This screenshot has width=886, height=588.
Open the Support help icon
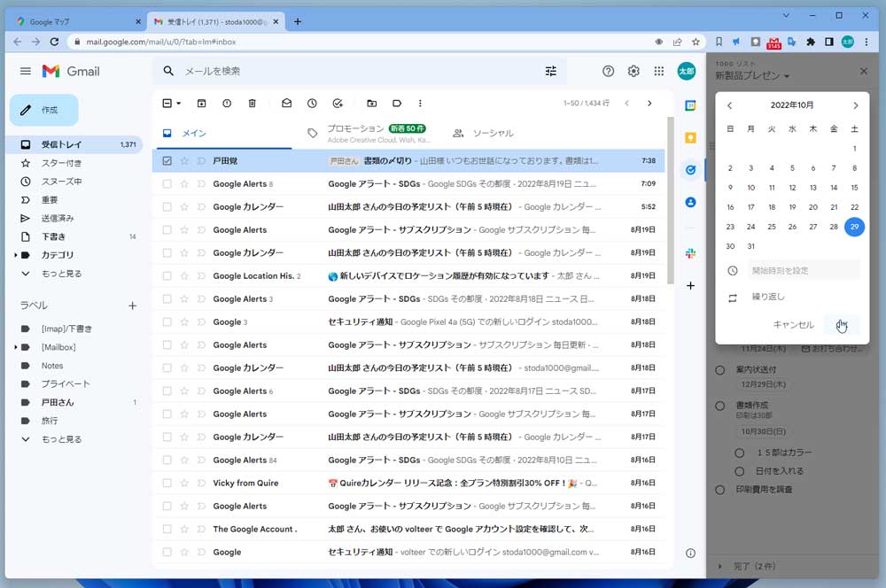point(608,71)
